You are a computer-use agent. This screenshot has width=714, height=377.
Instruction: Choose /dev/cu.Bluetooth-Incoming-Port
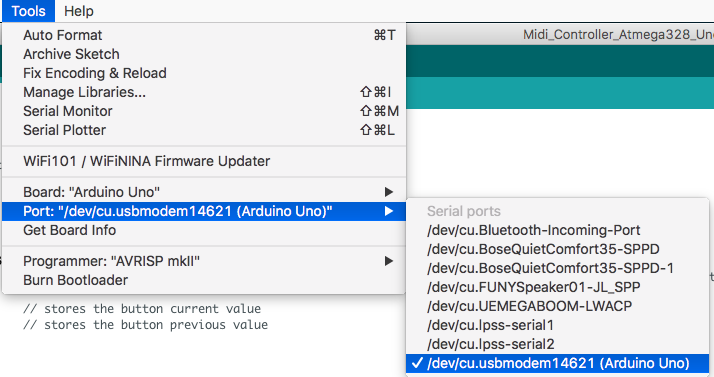tap(557, 230)
